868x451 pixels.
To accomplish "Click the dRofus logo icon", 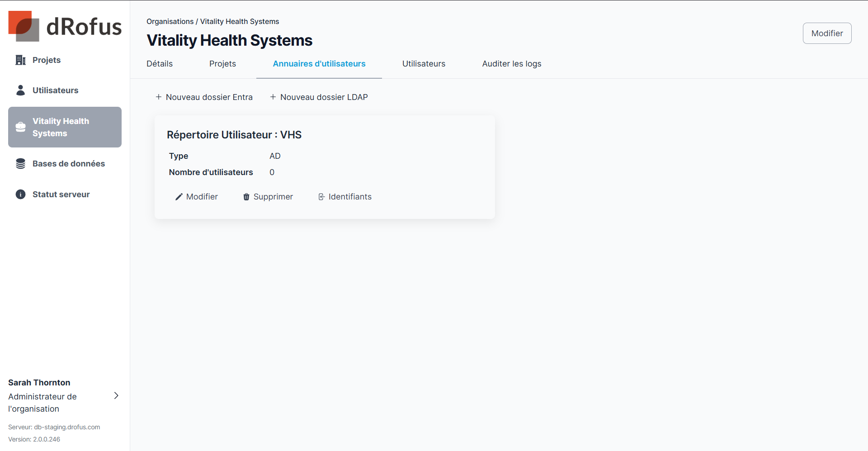I will pos(24,26).
